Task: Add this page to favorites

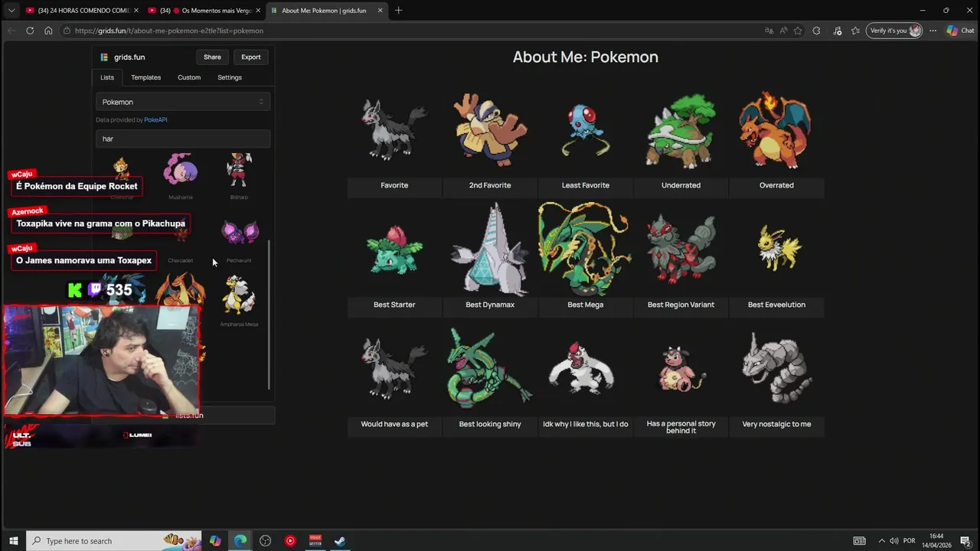Action: coord(798,31)
